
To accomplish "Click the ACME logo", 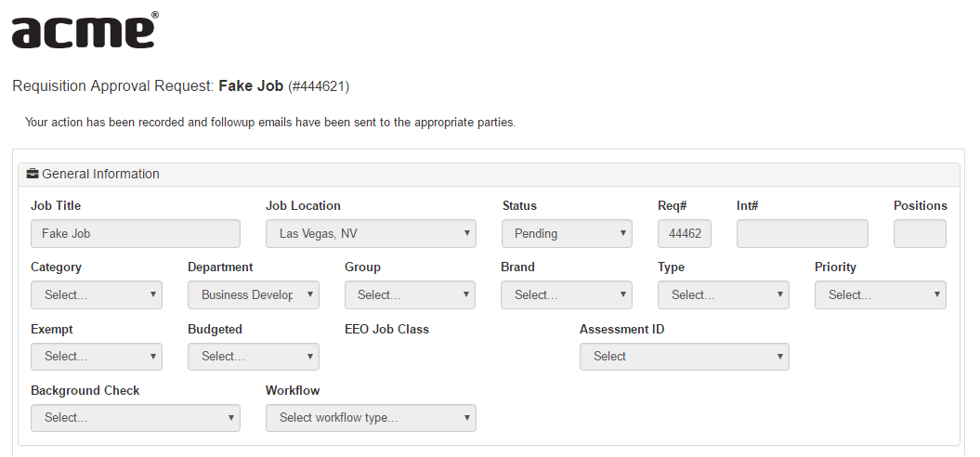I will click(84, 31).
